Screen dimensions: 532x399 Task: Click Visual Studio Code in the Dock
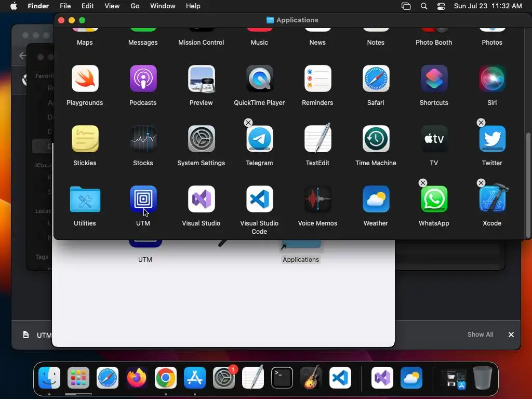tap(340, 378)
